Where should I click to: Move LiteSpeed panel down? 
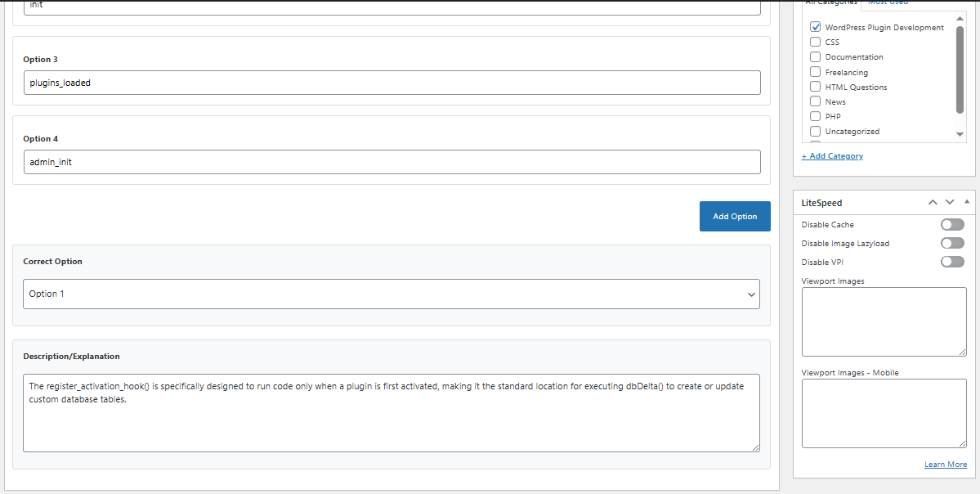[x=950, y=202]
